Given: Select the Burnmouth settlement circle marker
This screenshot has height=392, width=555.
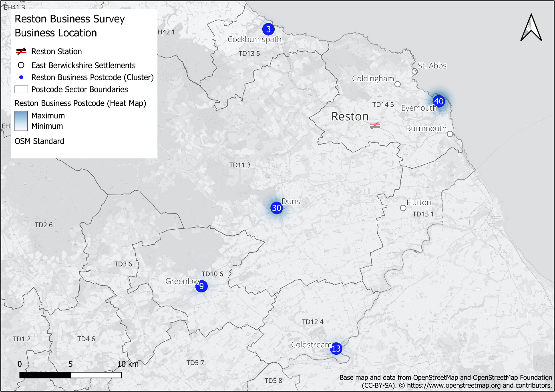Looking at the screenshot, I should tap(450, 134).
